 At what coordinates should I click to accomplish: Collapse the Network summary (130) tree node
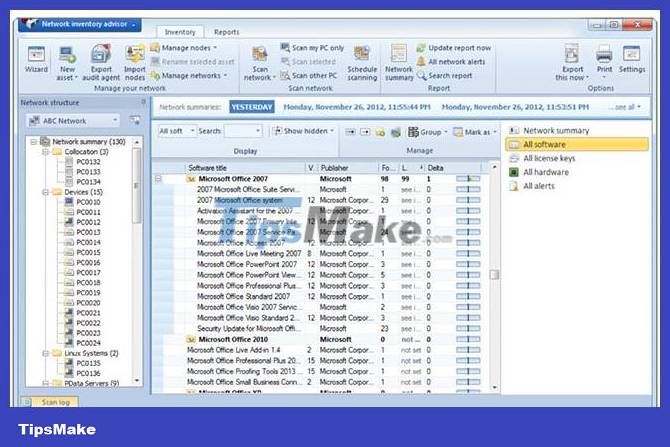[x=33, y=142]
